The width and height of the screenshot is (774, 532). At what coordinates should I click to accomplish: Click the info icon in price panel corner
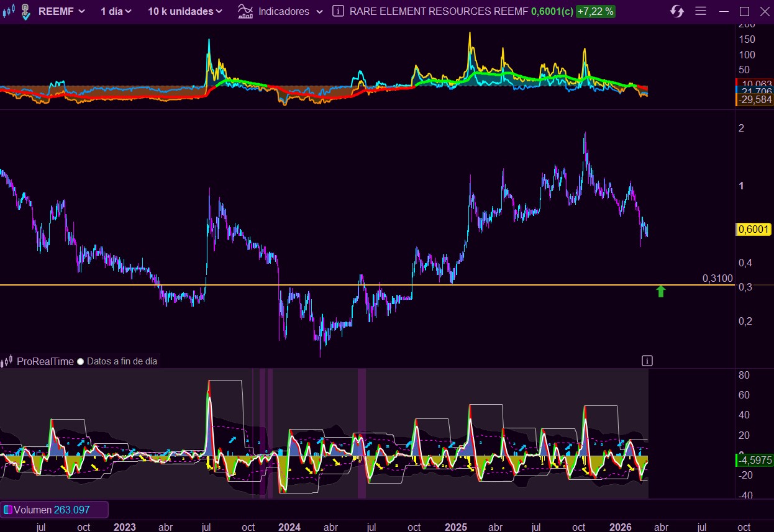(x=647, y=360)
